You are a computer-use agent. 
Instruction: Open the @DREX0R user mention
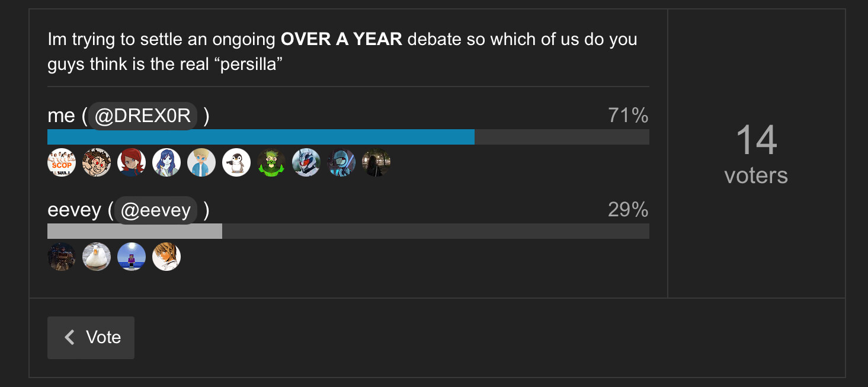pos(143,116)
